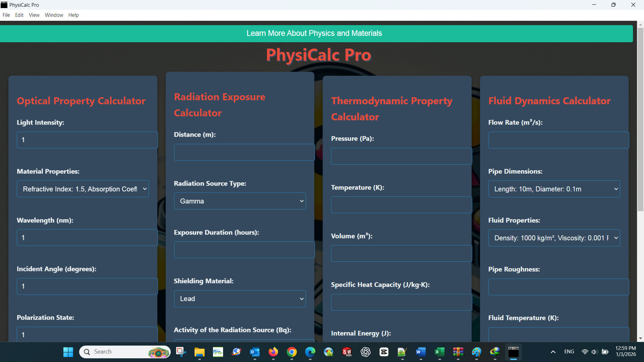This screenshot has width=644, height=362.
Task: Open the Help menu
Action: [73, 15]
